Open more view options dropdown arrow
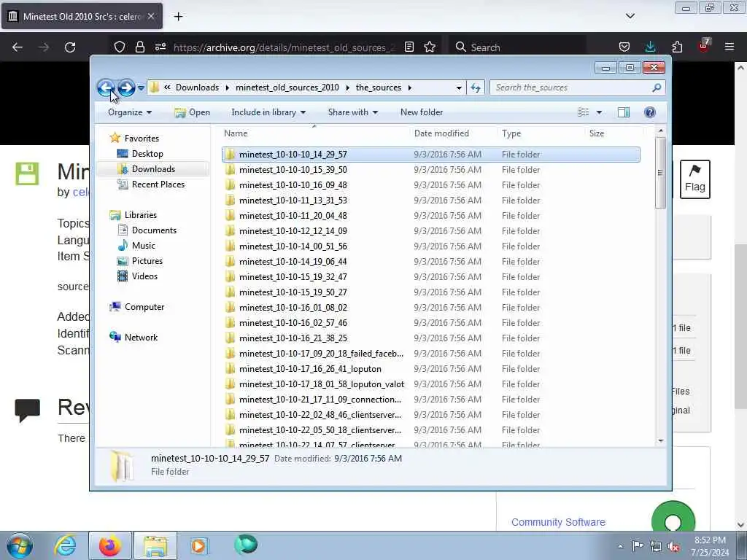This screenshot has width=747, height=560. coord(599,112)
